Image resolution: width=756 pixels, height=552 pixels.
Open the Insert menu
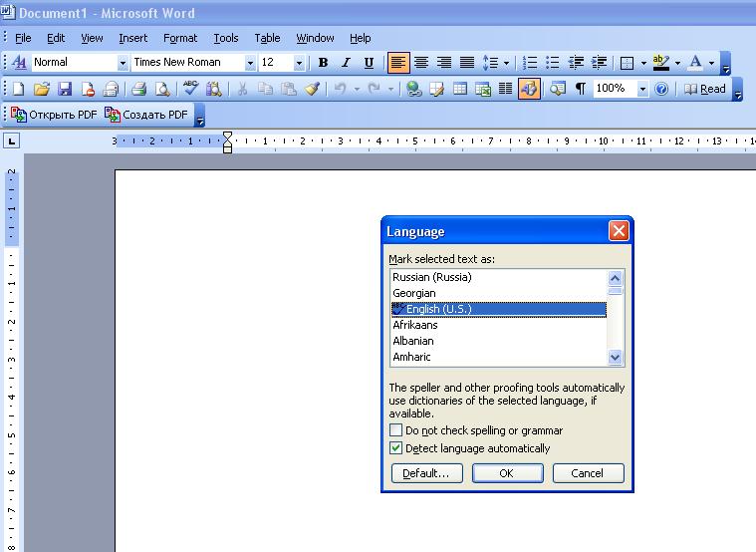click(133, 38)
